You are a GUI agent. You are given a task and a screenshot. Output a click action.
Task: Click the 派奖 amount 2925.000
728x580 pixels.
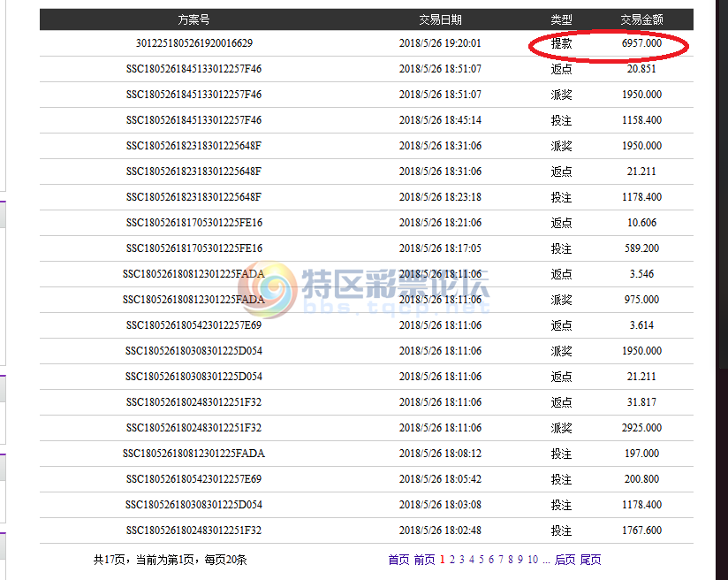[x=641, y=428]
